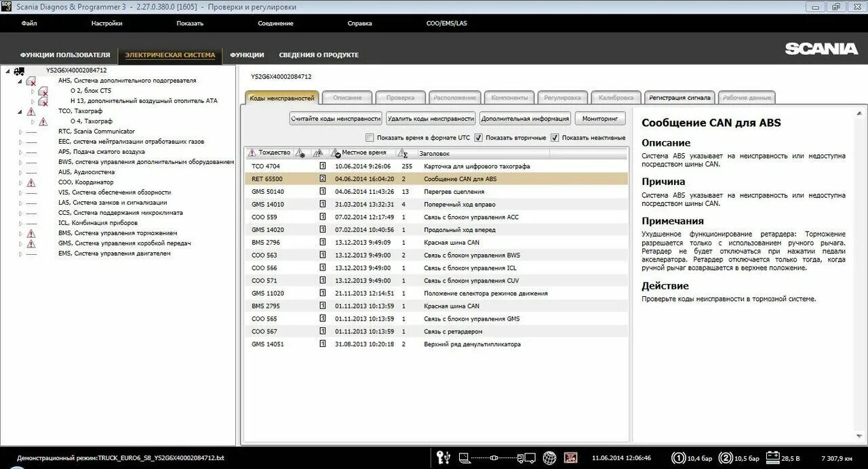Expand the RTC, Scania Communicator node
This screenshot has height=469, width=868.
[20, 131]
